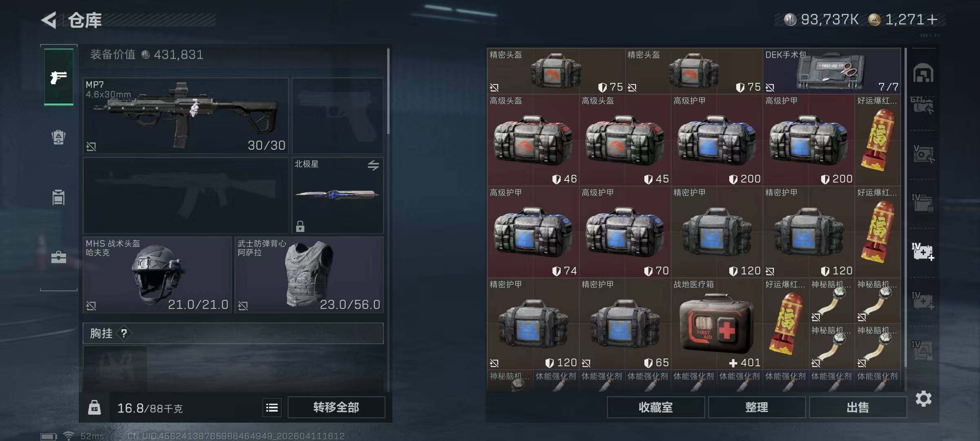Click the 出售 button
980x441 pixels.
[858, 408]
